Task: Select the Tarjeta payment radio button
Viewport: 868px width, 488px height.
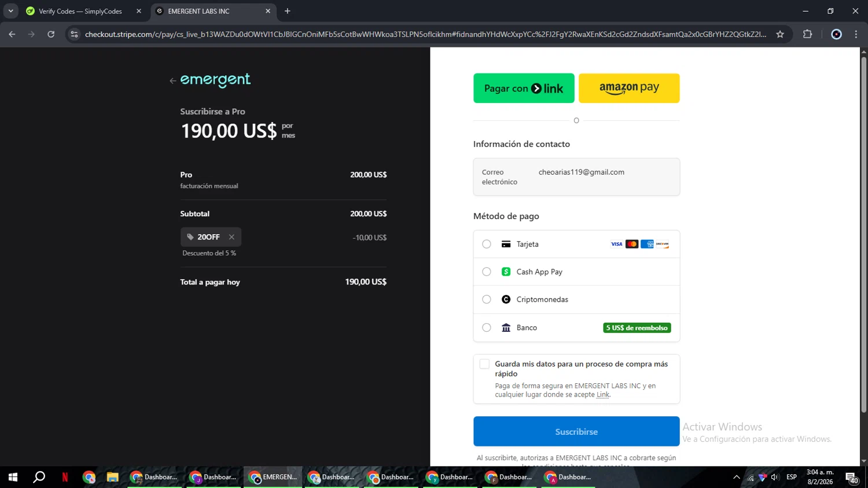Action: pos(487,244)
